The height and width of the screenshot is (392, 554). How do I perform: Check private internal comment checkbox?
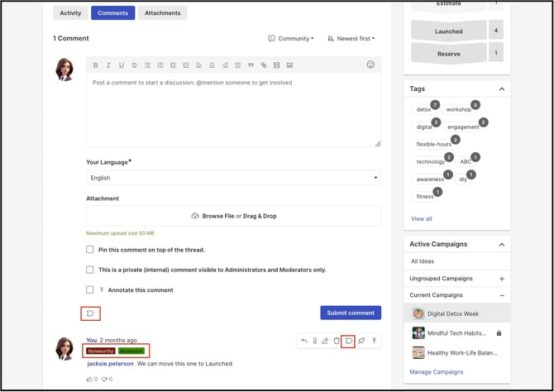90,270
